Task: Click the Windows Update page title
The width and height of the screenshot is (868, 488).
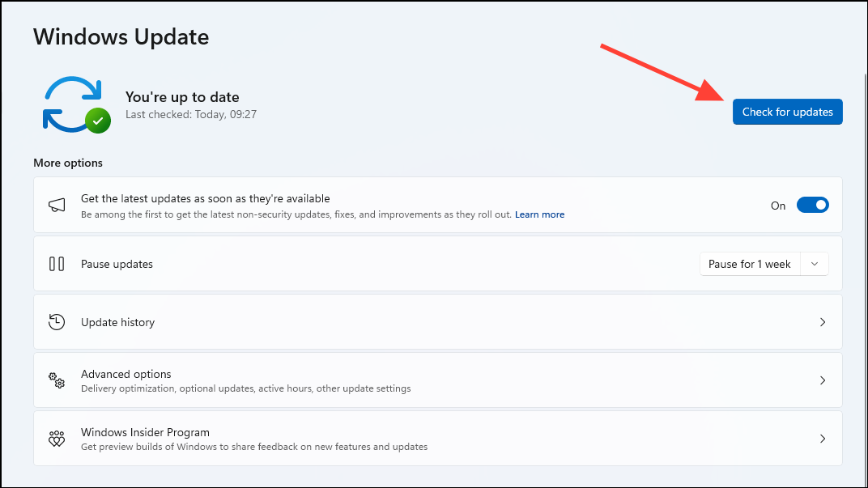Action: [x=121, y=37]
